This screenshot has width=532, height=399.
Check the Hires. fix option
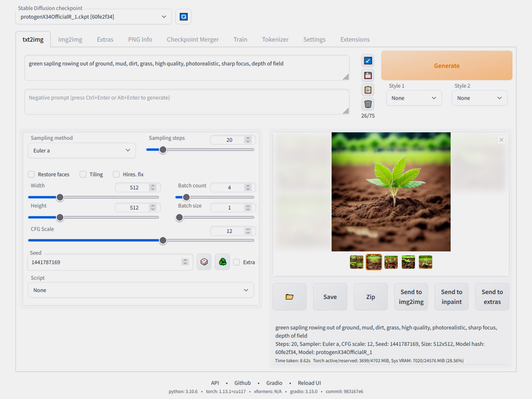[116, 174]
